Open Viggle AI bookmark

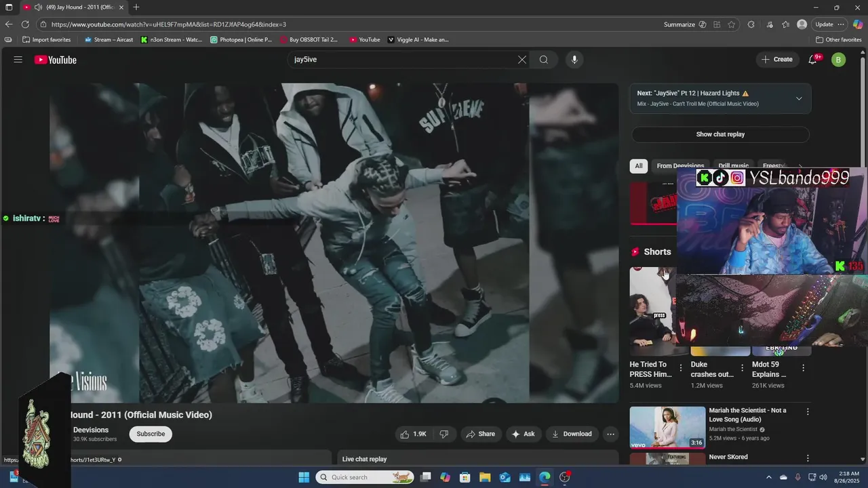418,39
